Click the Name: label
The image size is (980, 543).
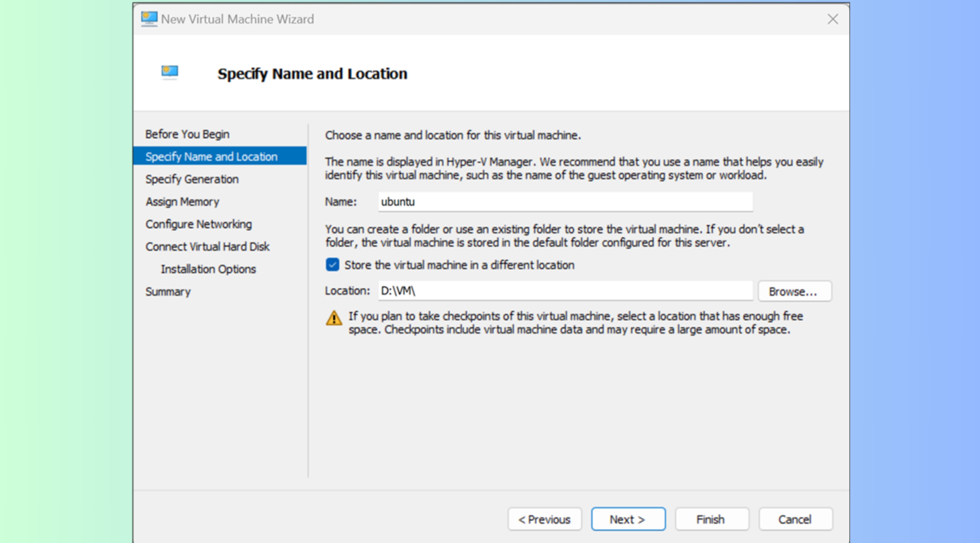[341, 201]
